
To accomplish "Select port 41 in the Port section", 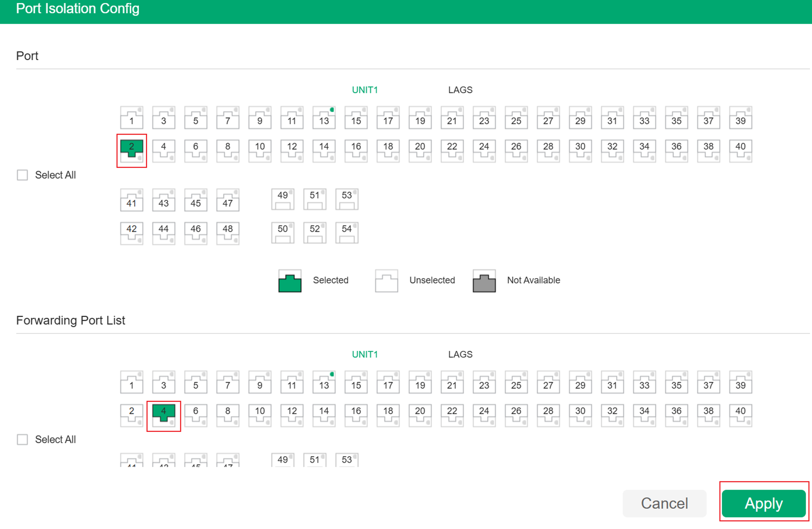I will [131, 199].
